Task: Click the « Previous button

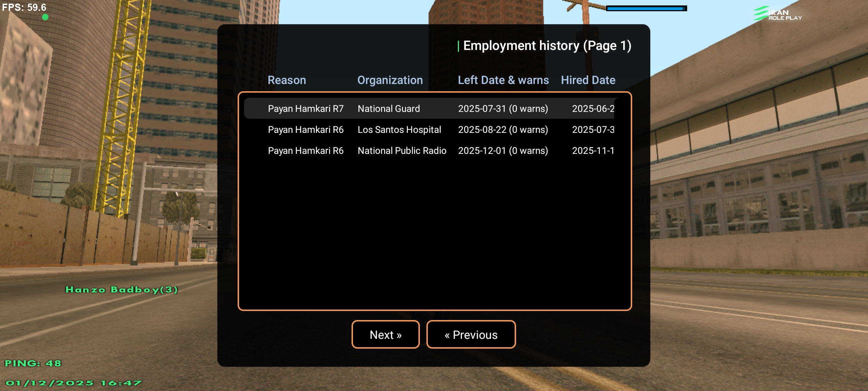Action: [471, 335]
